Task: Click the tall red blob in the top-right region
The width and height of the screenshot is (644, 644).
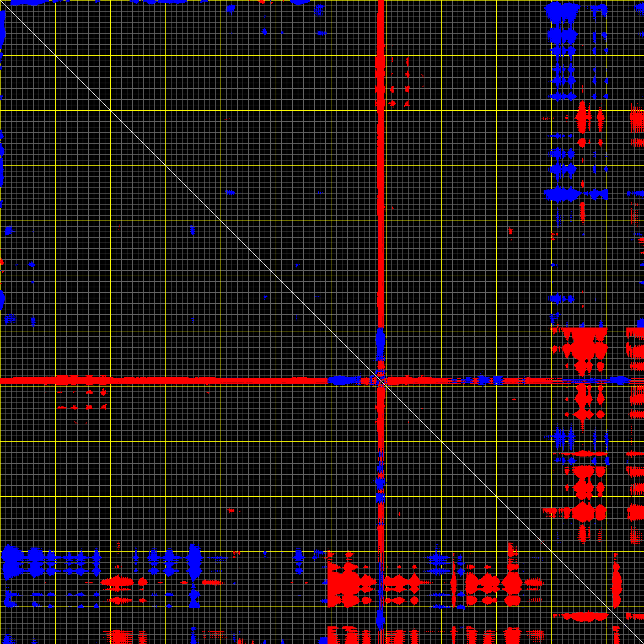Action: tap(582, 117)
